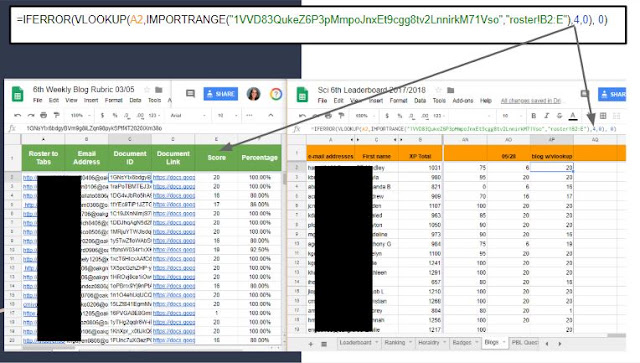
Task: Open Add-ons menu in Leaderboard window
Action: tap(462, 100)
